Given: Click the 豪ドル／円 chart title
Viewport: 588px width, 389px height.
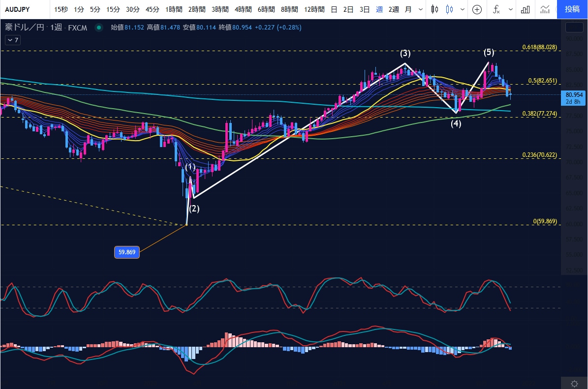Looking at the screenshot, I should (25, 28).
